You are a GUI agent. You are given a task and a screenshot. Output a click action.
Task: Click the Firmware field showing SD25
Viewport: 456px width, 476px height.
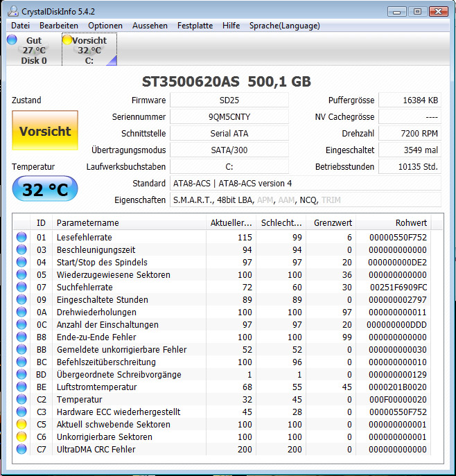tap(229, 100)
